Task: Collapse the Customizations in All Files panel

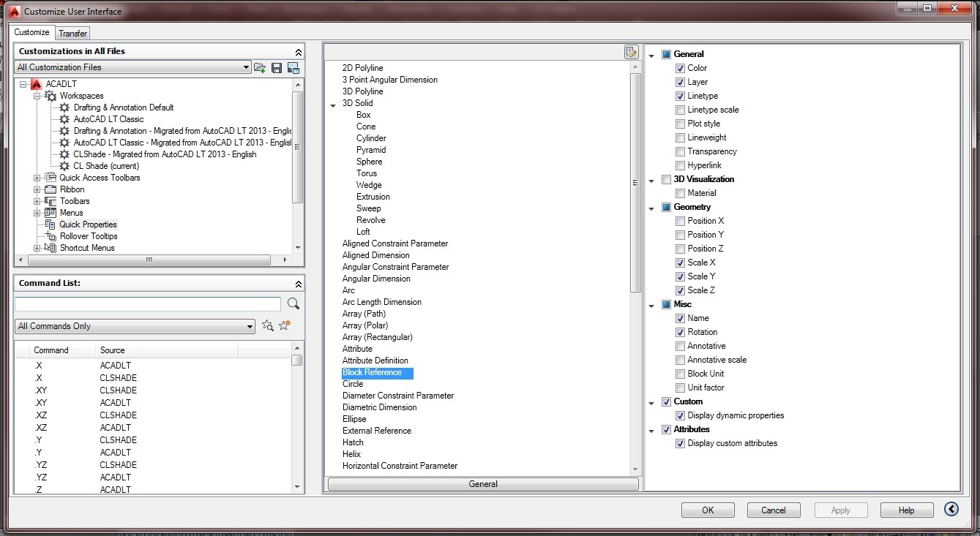Action: (x=298, y=52)
